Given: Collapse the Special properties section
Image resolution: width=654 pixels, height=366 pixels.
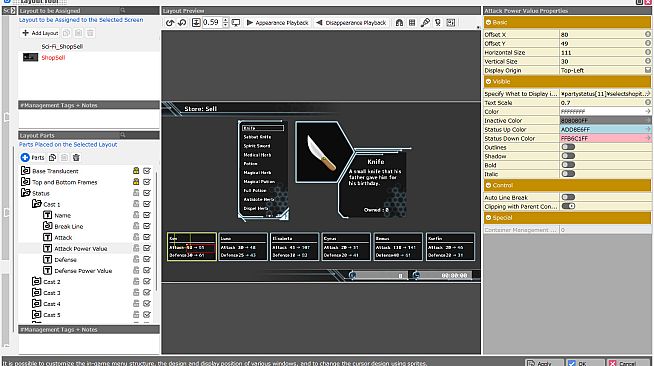Looking at the screenshot, I should [488, 218].
